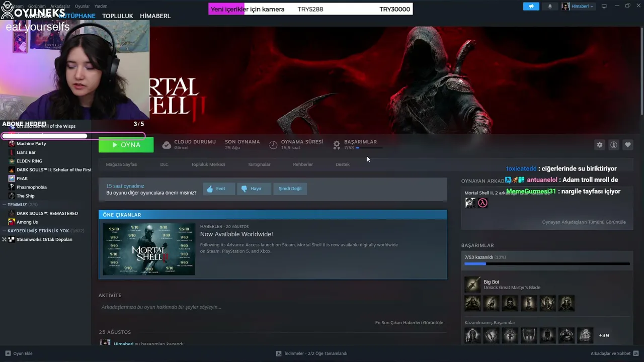Click the add game plus icon
The image size is (644, 362).
[x=8, y=353]
